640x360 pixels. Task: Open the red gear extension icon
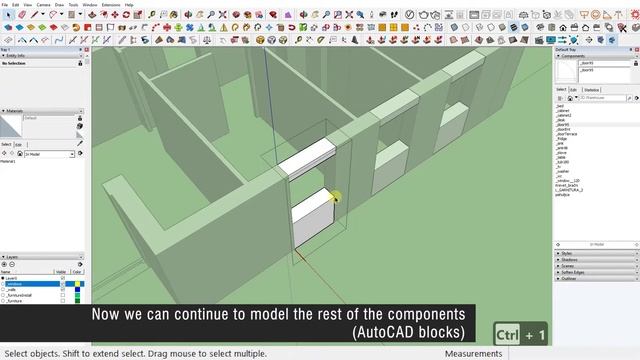point(635,15)
